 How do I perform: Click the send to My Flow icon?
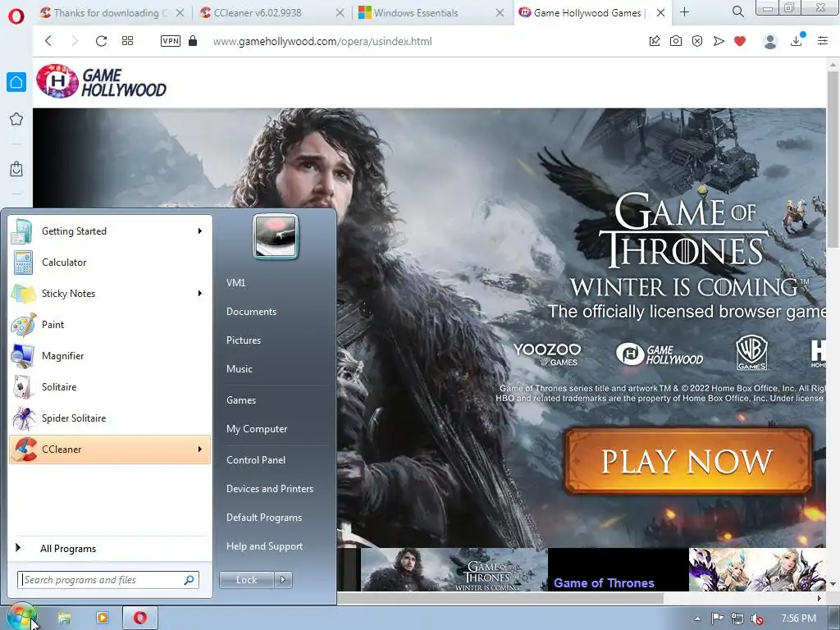[x=719, y=41]
